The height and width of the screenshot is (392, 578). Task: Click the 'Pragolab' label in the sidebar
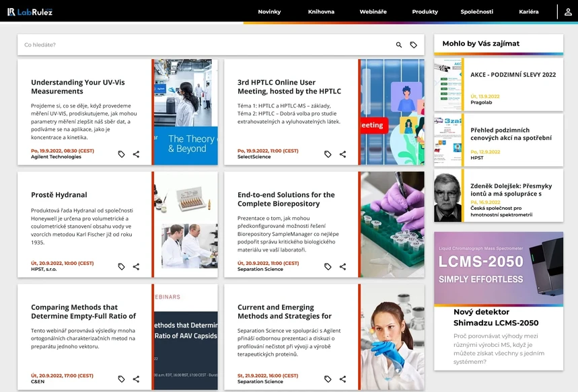point(481,102)
